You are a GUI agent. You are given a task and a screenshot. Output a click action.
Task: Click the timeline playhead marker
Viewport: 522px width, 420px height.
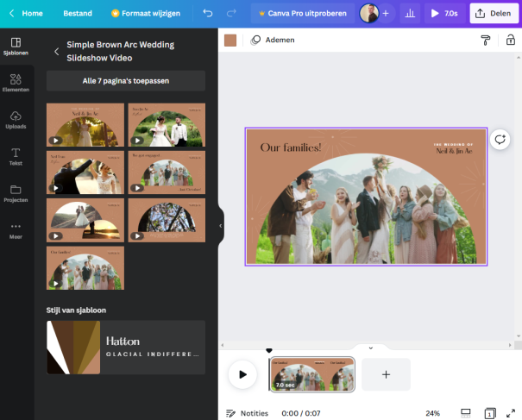tap(269, 350)
